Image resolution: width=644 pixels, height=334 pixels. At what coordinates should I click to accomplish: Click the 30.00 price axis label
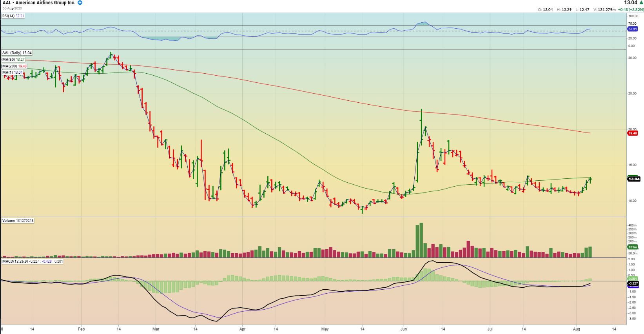point(632,58)
